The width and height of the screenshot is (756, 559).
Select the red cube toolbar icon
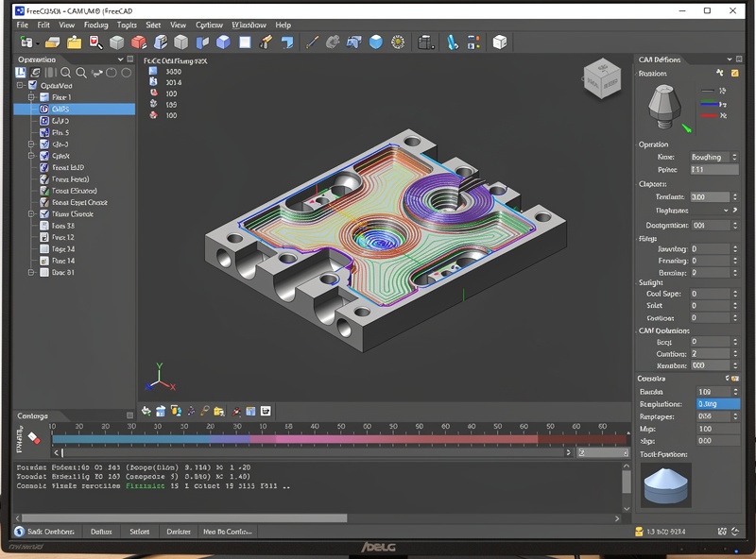click(x=138, y=42)
